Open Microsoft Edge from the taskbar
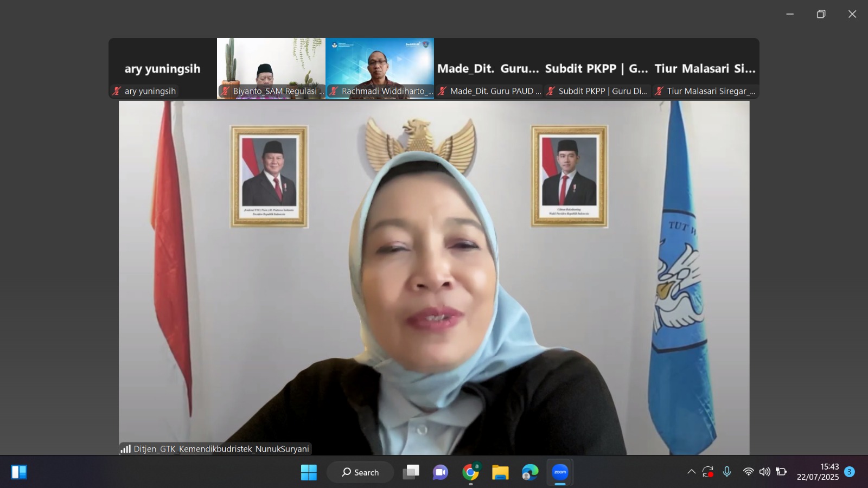This screenshot has width=868, height=488. pos(530,472)
